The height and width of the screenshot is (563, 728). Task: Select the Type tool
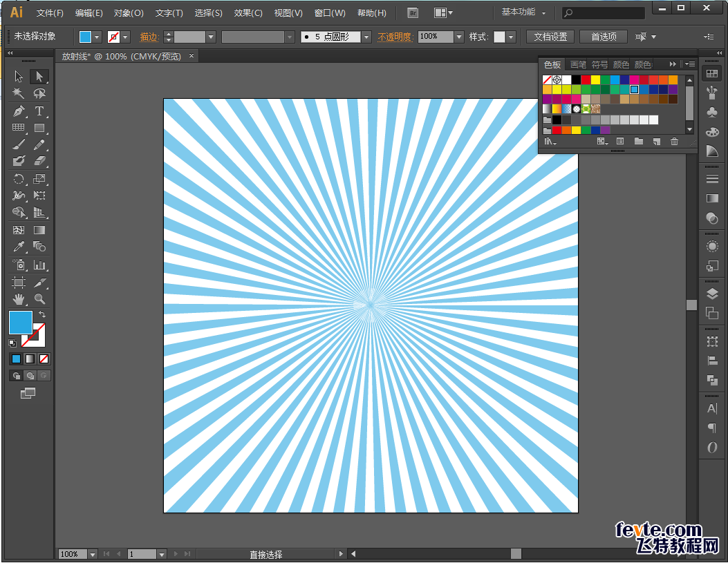tap(39, 111)
